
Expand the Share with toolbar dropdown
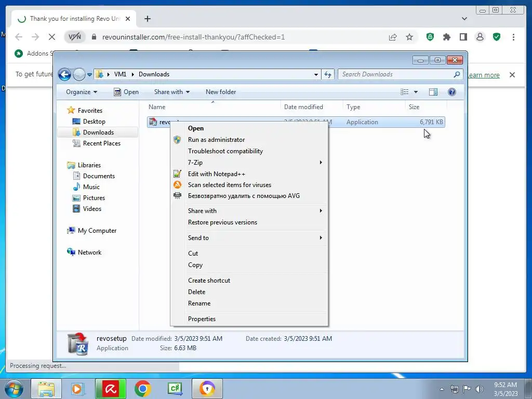(171, 92)
